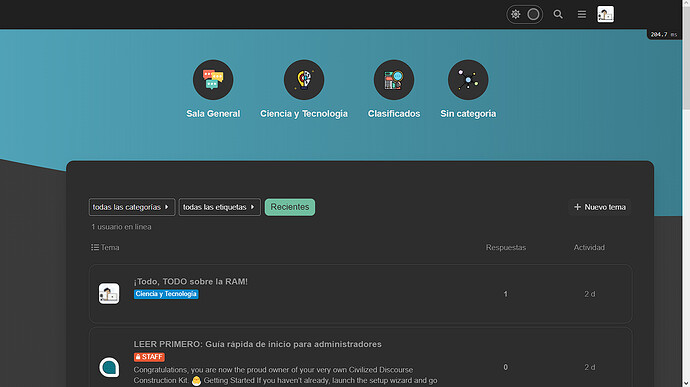Click the Sin categoría network icon
The height and width of the screenshot is (387, 690).
[x=468, y=80]
